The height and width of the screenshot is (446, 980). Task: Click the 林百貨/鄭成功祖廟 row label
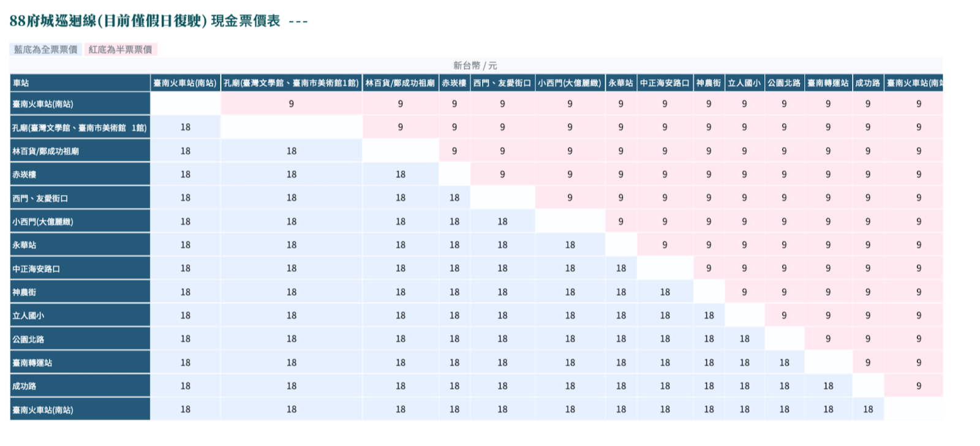80,151
